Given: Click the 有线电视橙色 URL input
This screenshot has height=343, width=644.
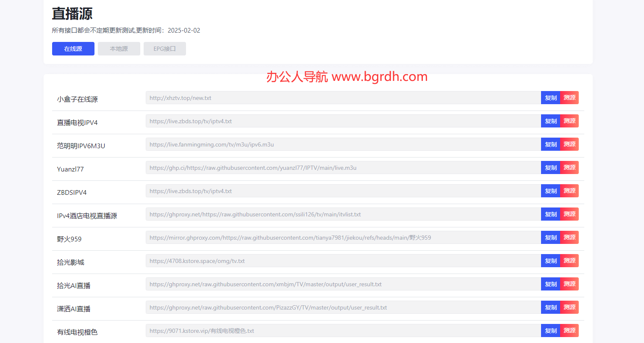Looking at the screenshot, I should coord(343,331).
